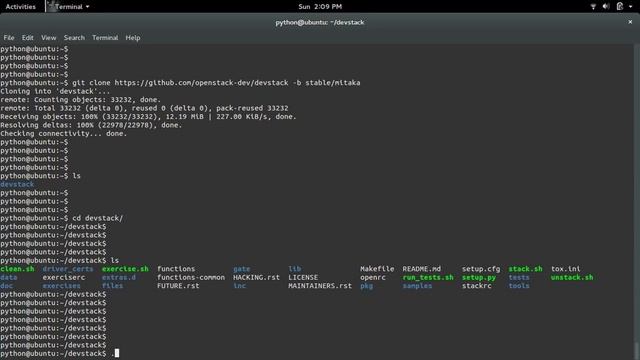Click the 'Receiving objects' output line

[x=148, y=117]
